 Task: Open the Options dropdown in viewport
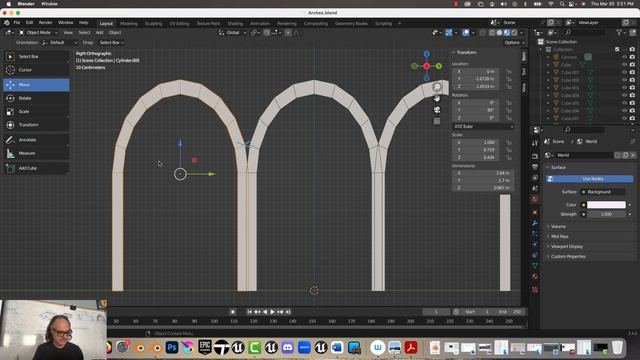point(514,42)
